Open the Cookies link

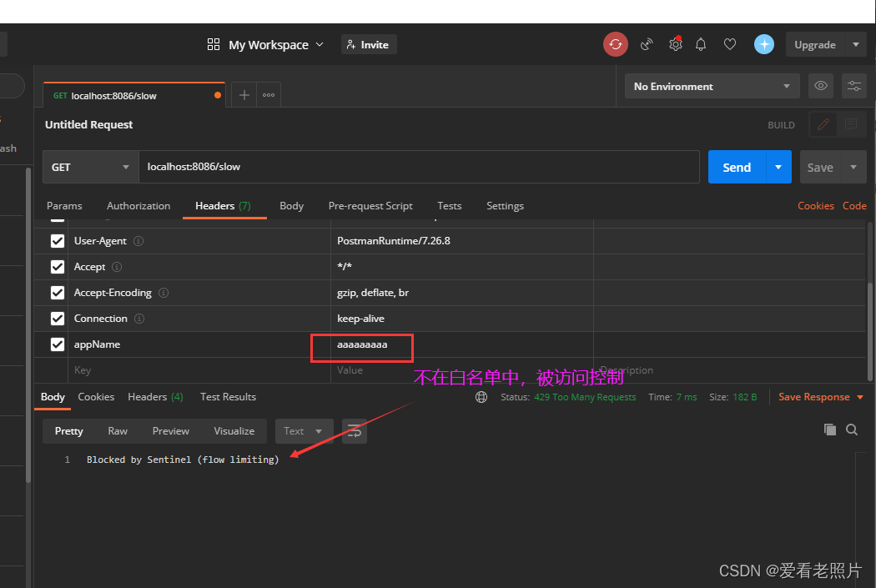[816, 206]
